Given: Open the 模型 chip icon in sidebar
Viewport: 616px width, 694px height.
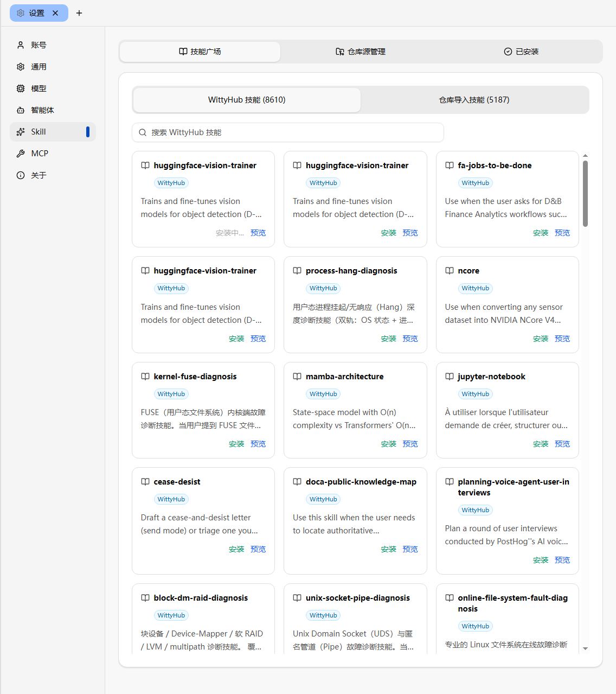Looking at the screenshot, I should point(21,88).
